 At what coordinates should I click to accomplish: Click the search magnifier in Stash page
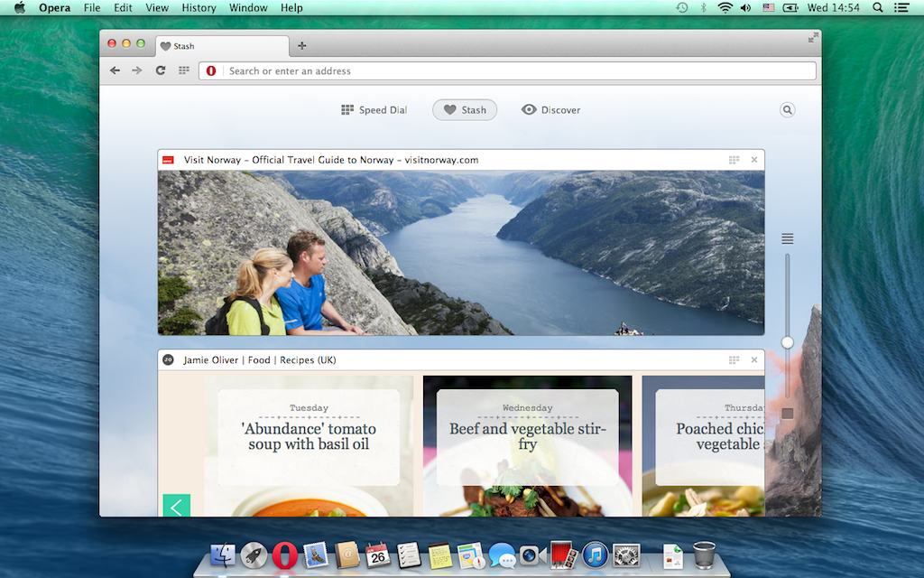point(787,110)
